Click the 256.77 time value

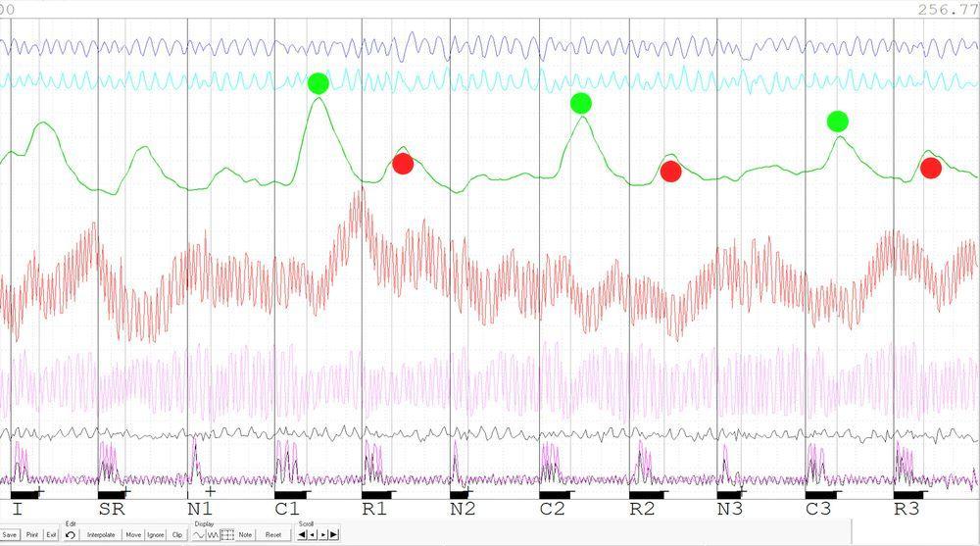click(x=948, y=10)
